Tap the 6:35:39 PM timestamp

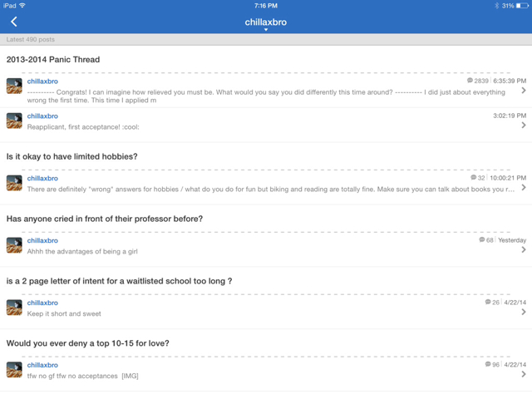(510, 81)
